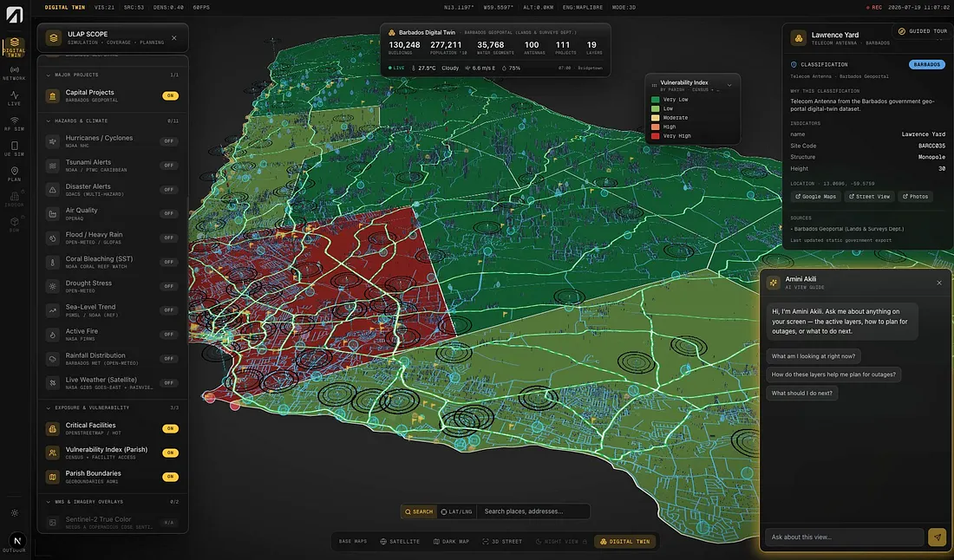Viewport: 954px width, 560px height.
Task: Open Photos for Lawrence Yard
Action: tap(915, 197)
